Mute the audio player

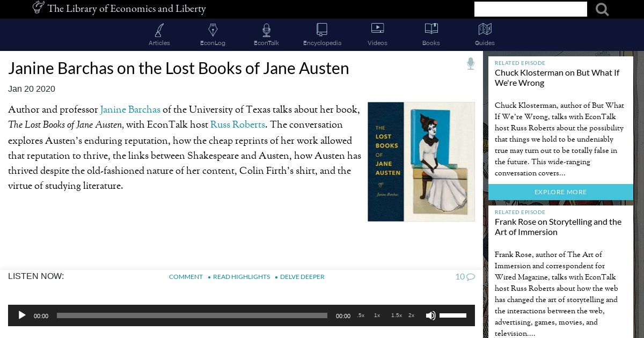click(x=430, y=315)
